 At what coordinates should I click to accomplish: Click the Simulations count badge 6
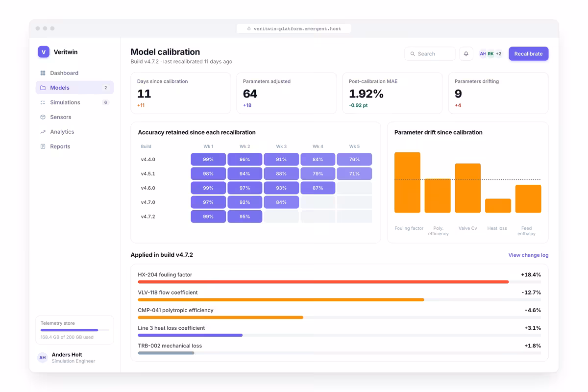[x=105, y=102]
